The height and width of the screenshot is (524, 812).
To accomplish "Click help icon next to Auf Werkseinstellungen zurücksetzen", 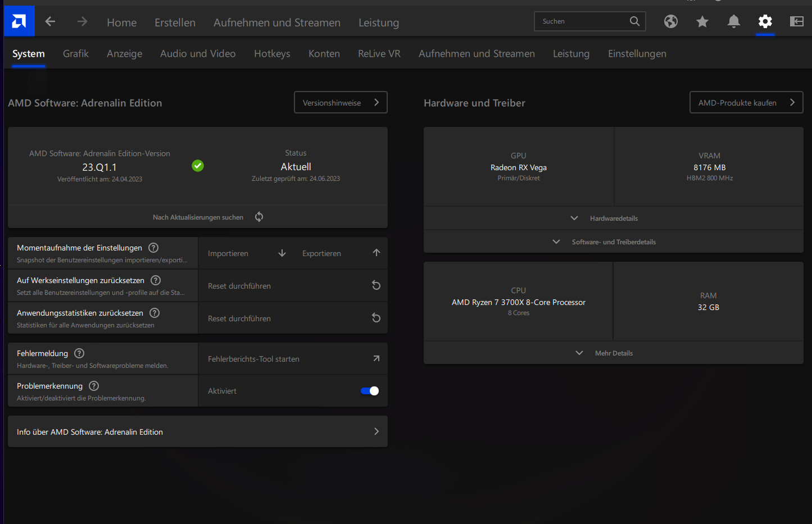I will click(156, 280).
